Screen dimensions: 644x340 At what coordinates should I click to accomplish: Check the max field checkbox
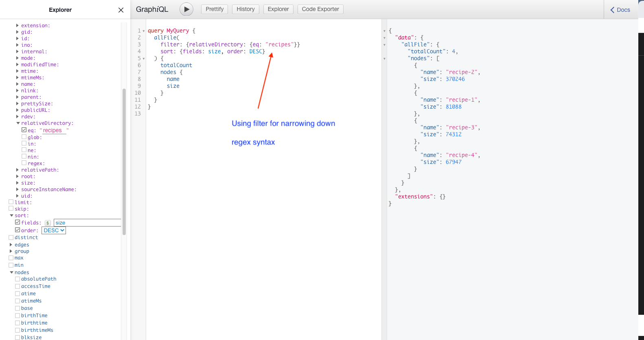coord(11,257)
